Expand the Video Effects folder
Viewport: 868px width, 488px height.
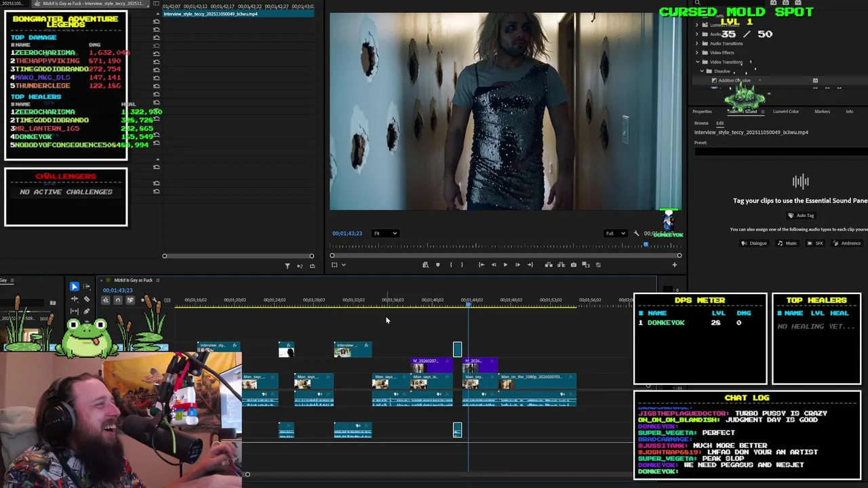697,52
